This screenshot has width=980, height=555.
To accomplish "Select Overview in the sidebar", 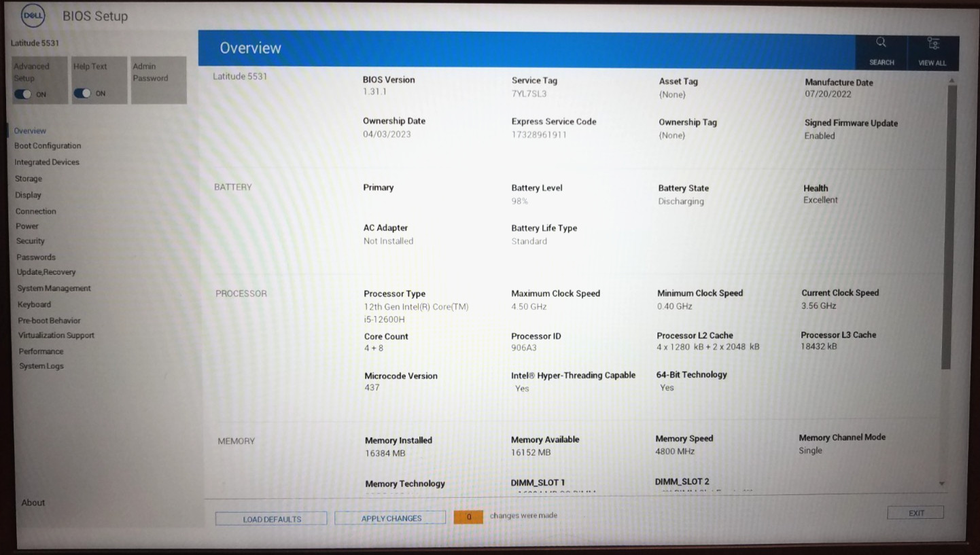I will [30, 130].
